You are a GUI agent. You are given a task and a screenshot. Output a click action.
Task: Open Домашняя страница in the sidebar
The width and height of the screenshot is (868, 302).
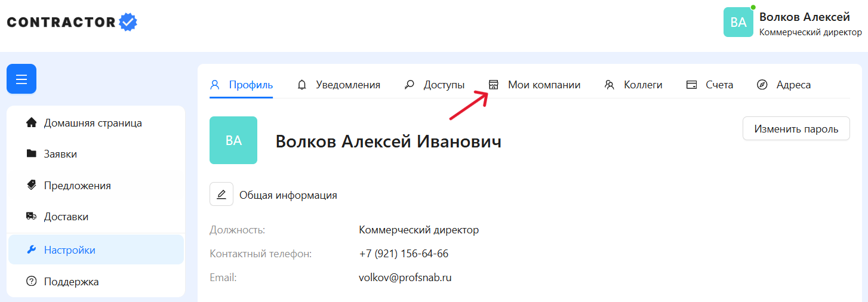pyautogui.click(x=96, y=123)
